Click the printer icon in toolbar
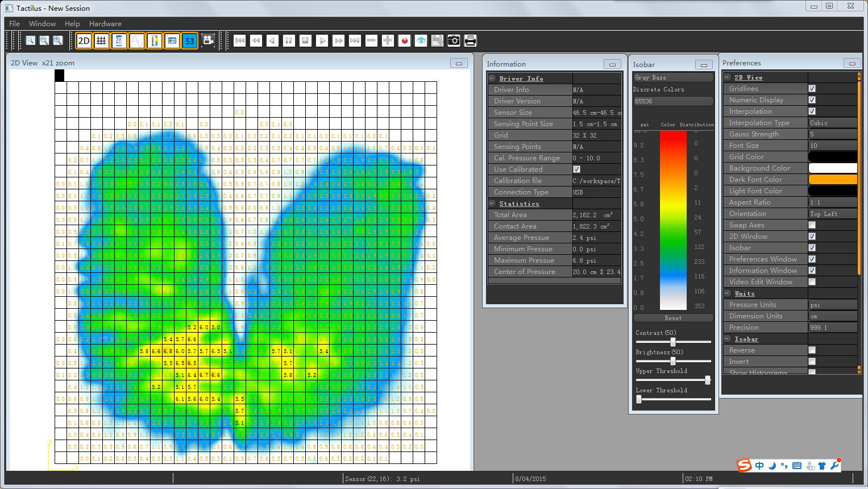 point(470,41)
